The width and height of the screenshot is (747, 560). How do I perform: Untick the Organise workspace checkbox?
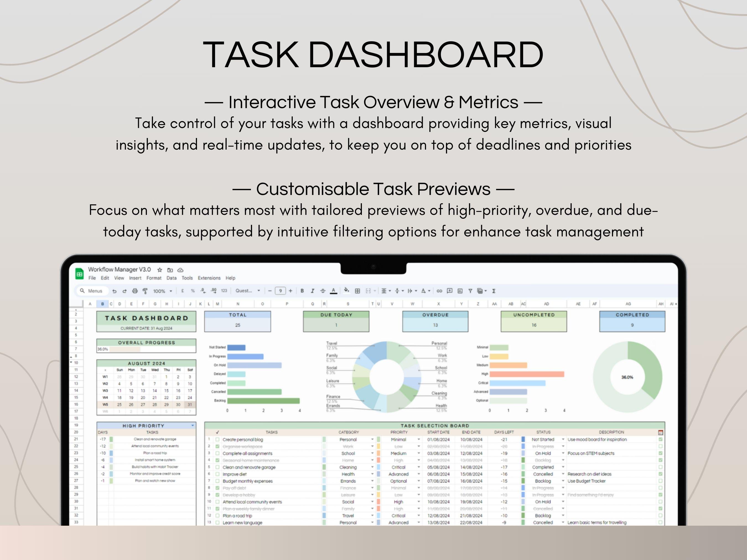coord(217,447)
